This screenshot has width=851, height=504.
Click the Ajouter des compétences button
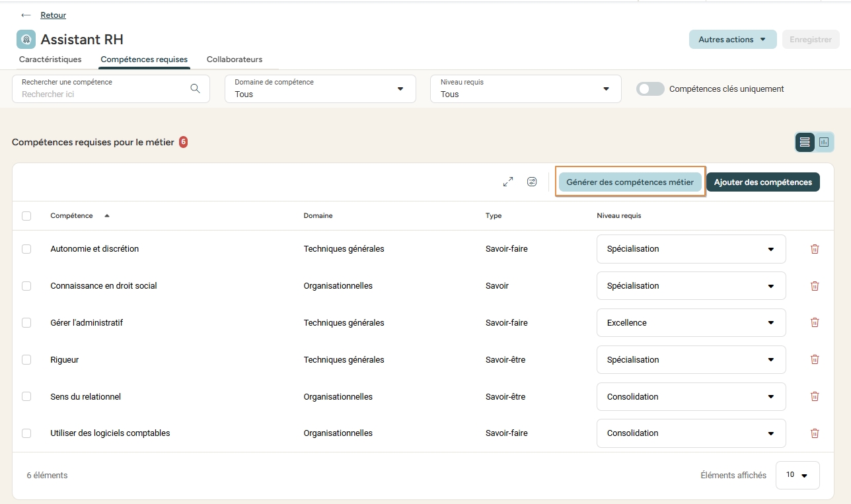762,182
